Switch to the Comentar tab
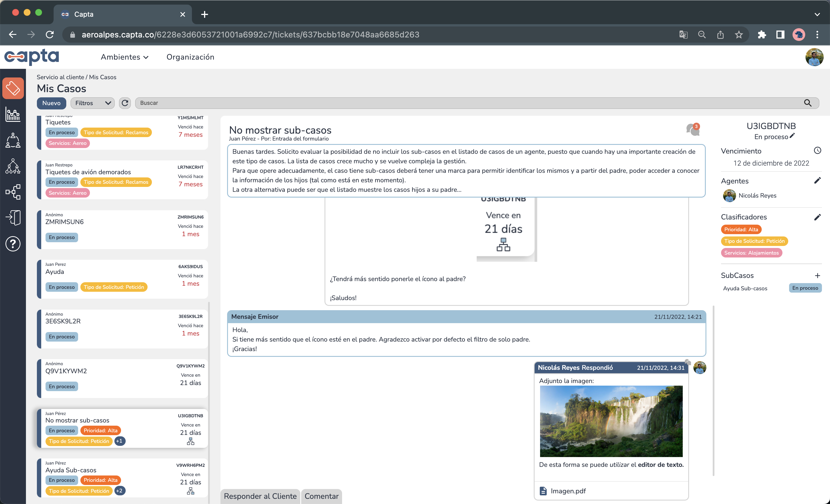Viewport: 830px width, 504px height. pyautogui.click(x=321, y=496)
